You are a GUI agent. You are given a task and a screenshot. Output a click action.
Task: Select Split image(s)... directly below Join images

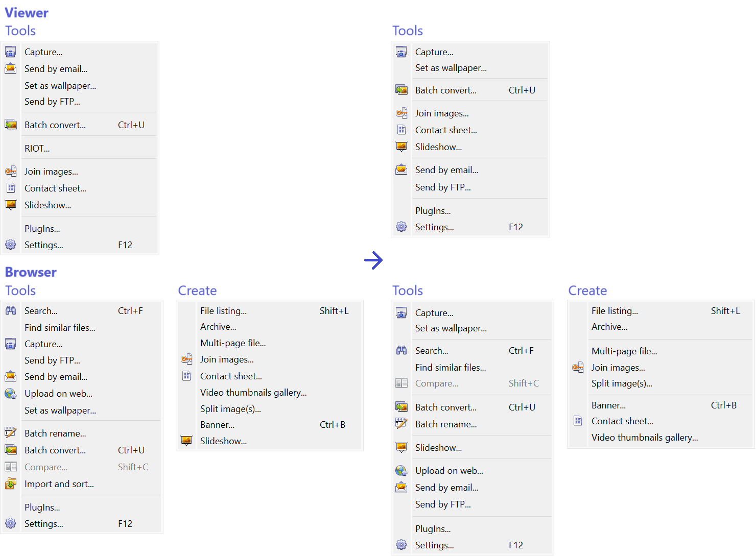[x=622, y=383]
